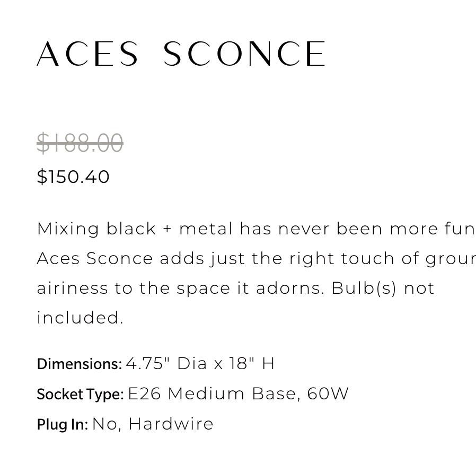
Task: Click the word 'Hardwire'
Action: click(171, 424)
